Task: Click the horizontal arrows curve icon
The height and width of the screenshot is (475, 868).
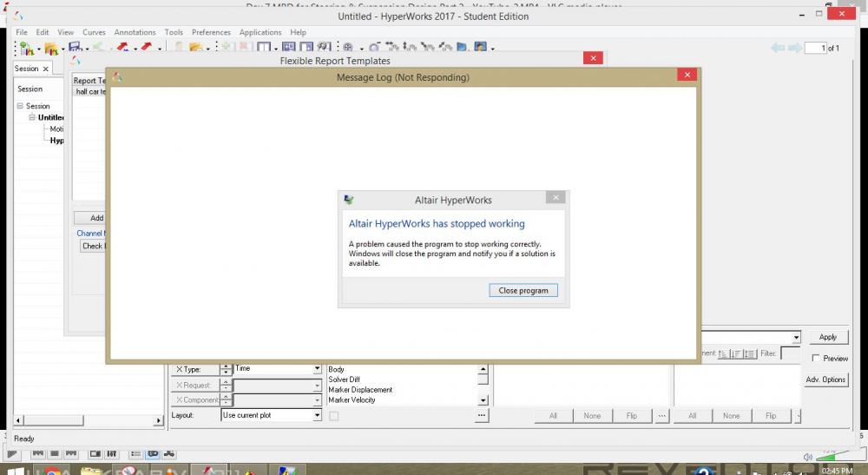Action: [392, 48]
